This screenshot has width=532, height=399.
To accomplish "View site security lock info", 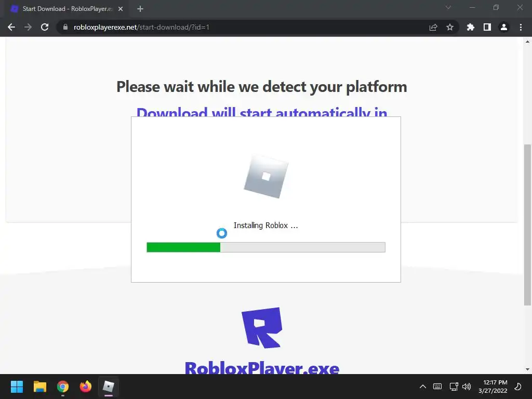I will tap(65, 27).
